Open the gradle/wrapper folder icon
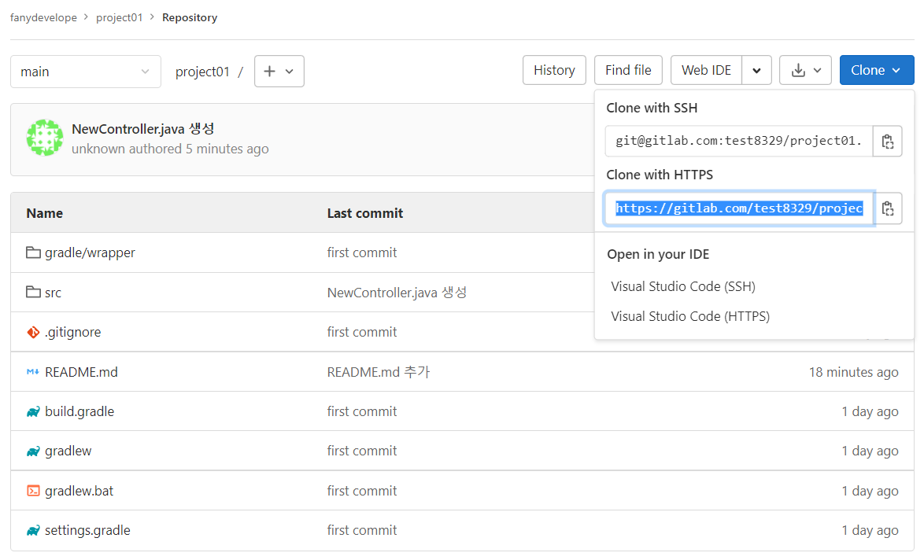 (31, 252)
